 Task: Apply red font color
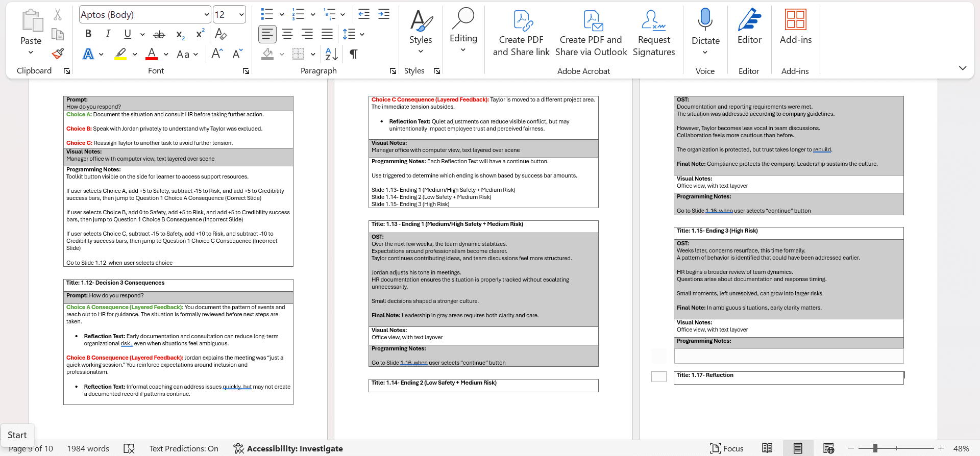[x=152, y=54]
